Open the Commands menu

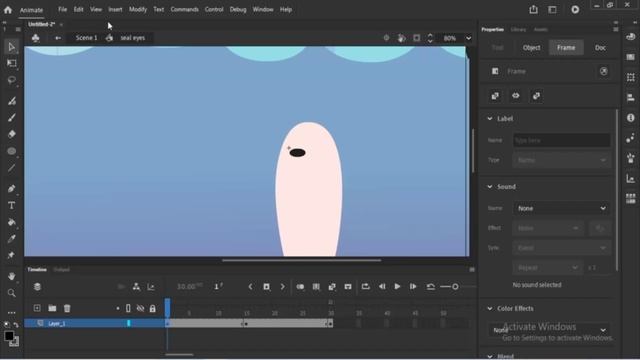tap(184, 9)
